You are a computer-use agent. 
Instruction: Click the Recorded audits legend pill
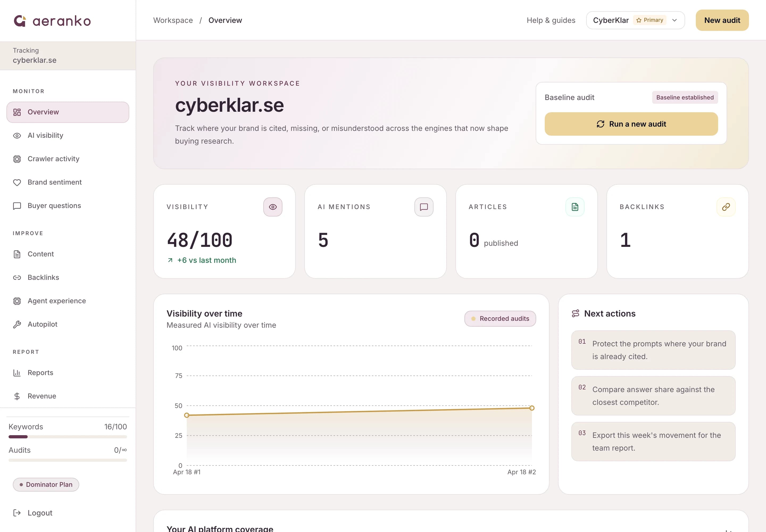click(x=500, y=319)
